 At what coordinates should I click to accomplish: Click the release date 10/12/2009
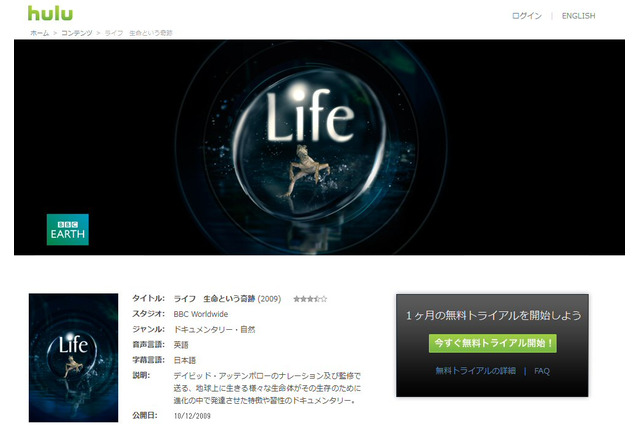192,416
